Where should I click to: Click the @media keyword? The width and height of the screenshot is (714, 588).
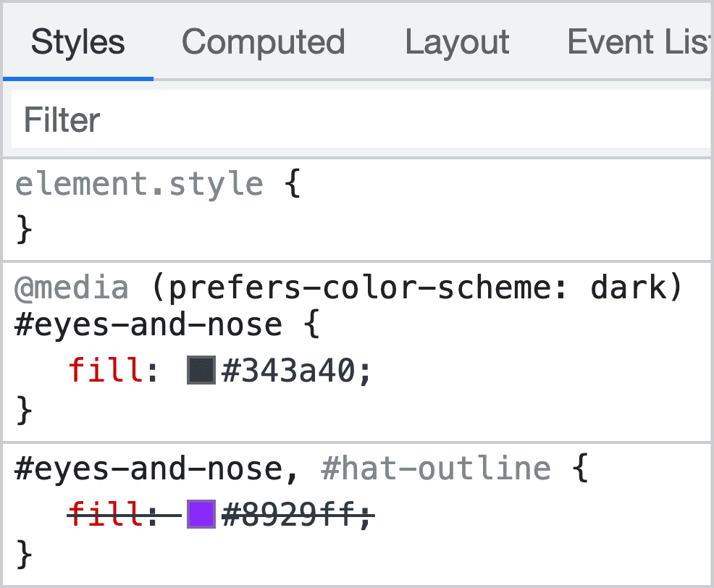coord(72,288)
